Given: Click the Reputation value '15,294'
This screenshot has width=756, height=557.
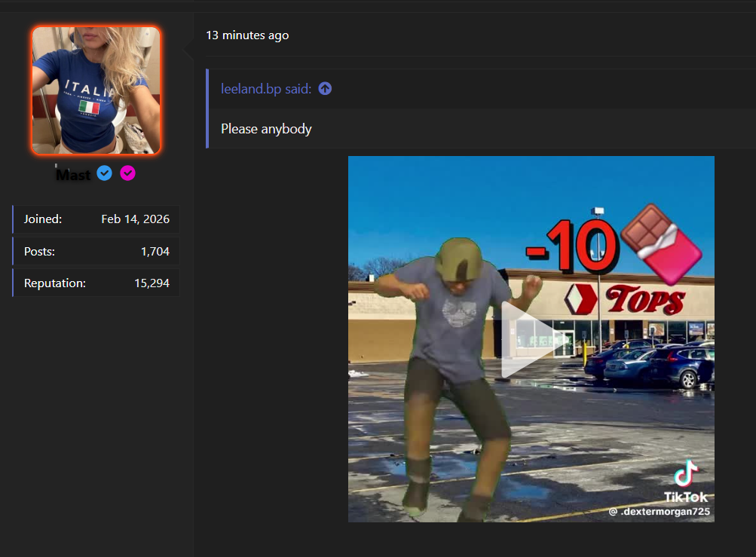Looking at the screenshot, I should tap(152, 283).
